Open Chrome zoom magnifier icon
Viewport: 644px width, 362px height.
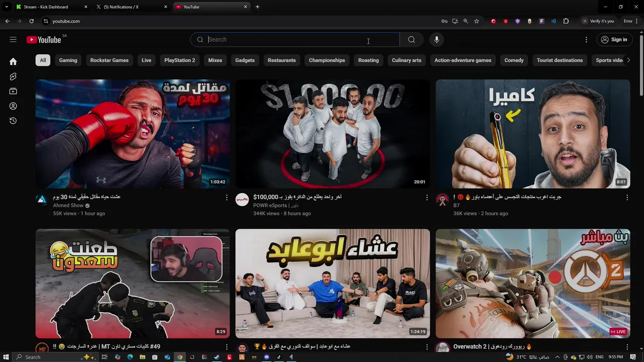point(465,21)
